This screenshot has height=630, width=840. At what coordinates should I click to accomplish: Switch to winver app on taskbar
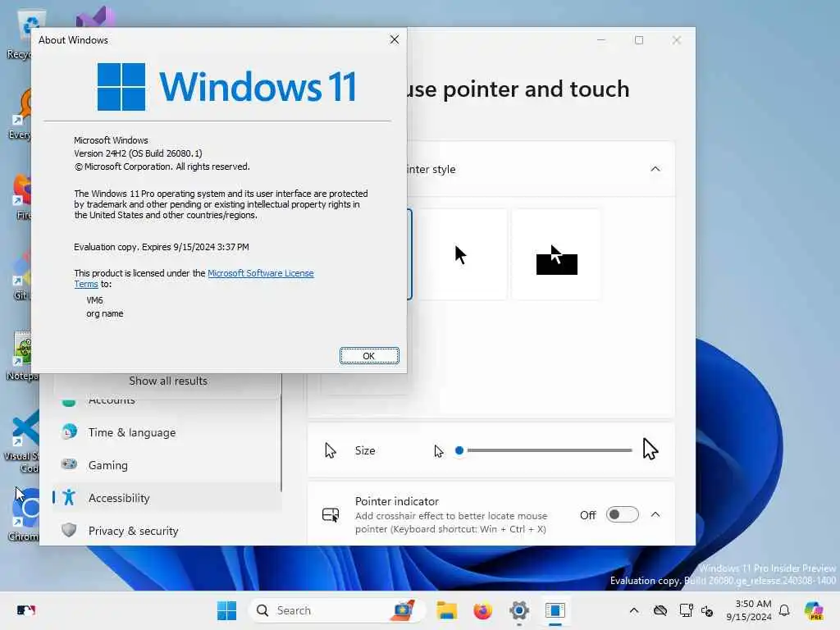555,610
